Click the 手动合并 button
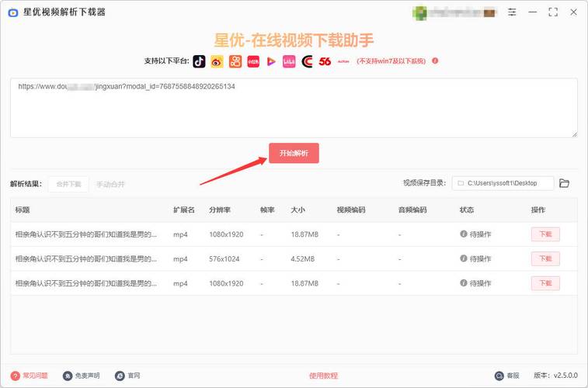Image resolution: width=588 pixels, height=388 pixels. [110, 184]
